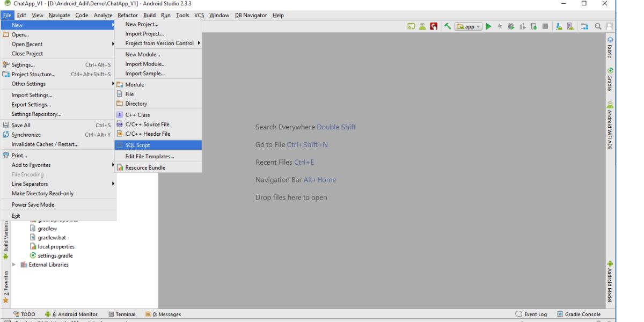Select local.properties in project tree
The image size is (644, 322).
tap(53, 247)
